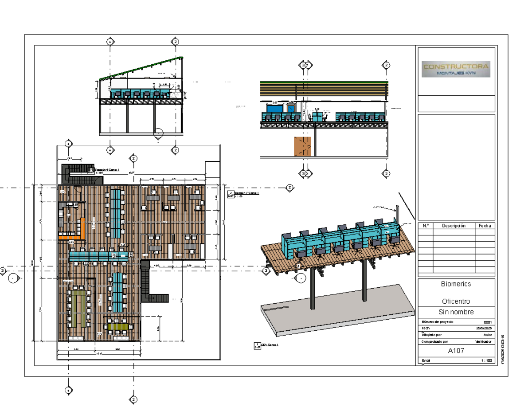The width and height of the screenshot is (532, 411).
Task: Select the 1 : 100 scale value
Action: coord(486,360)
